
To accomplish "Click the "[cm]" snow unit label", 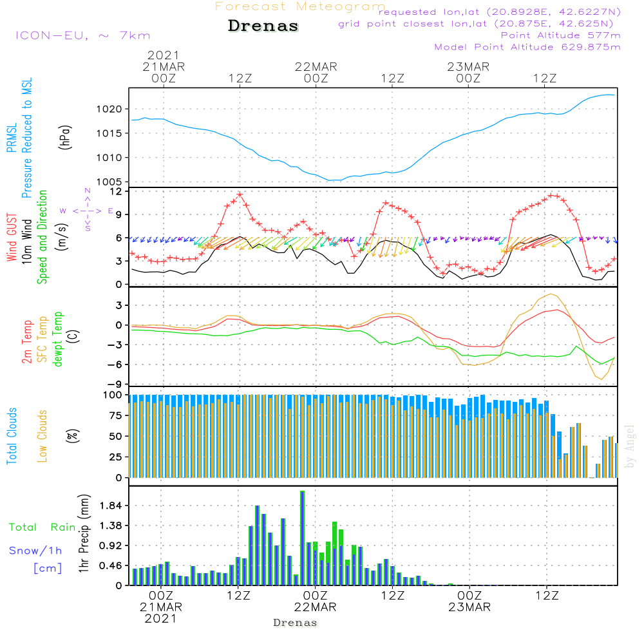I will pyautogui.click(x=48, y=569).
